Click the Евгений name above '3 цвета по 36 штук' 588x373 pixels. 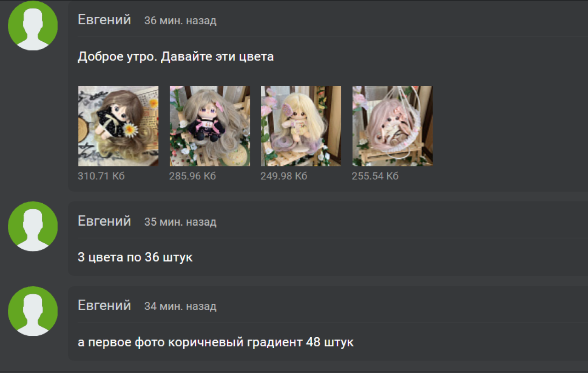(104, 221)
